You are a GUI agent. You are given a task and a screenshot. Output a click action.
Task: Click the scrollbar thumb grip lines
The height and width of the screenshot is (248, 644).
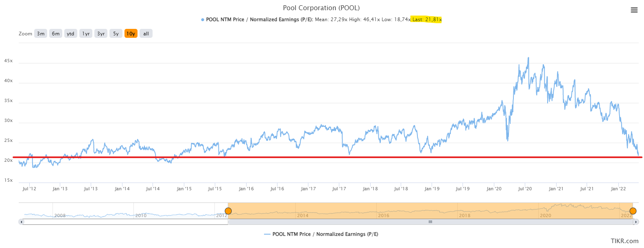pyautogui.click(x=430, y=222)
